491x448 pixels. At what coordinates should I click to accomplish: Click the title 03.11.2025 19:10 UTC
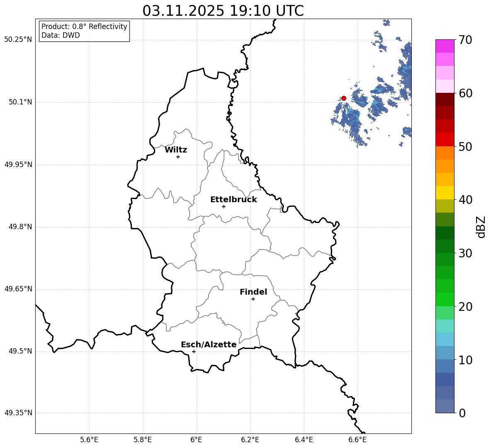coord(223,11)
